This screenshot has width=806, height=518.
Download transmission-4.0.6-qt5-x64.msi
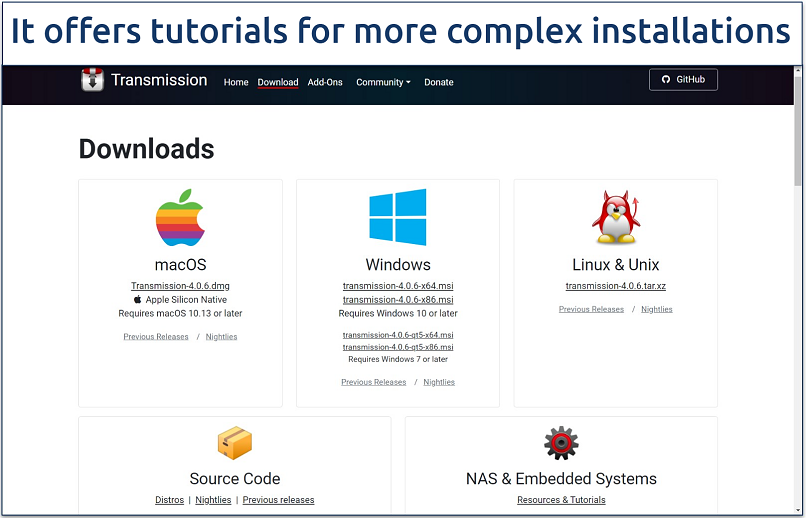(x=398, y=335)
